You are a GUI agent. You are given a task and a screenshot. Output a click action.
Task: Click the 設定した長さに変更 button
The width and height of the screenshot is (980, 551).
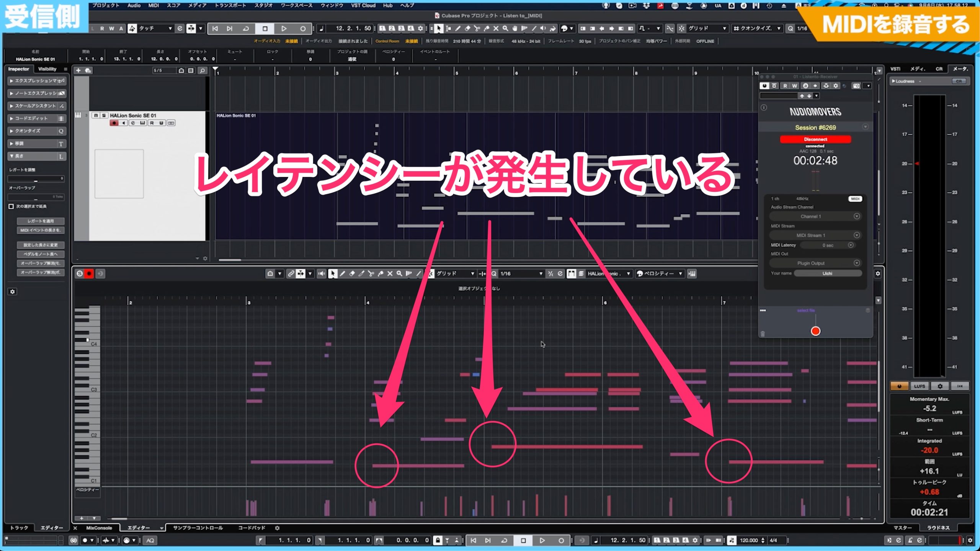pos(41,245)
